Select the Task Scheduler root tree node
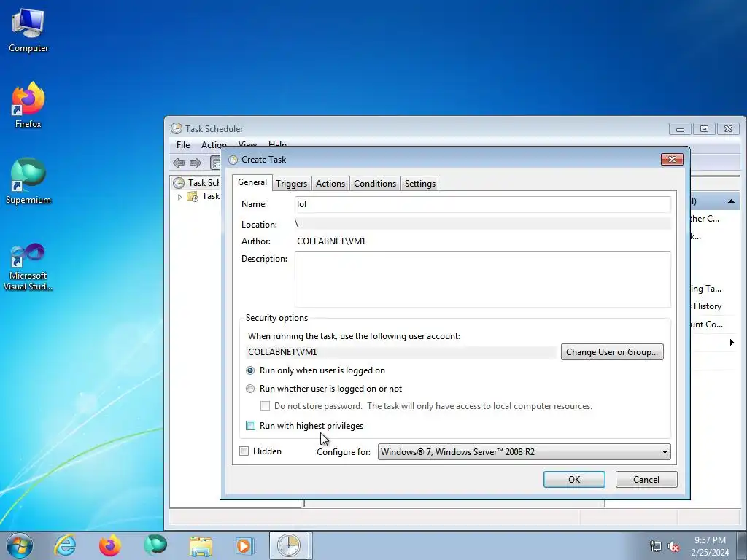Viewport: 747px width, 560px height. click(198, 183)
